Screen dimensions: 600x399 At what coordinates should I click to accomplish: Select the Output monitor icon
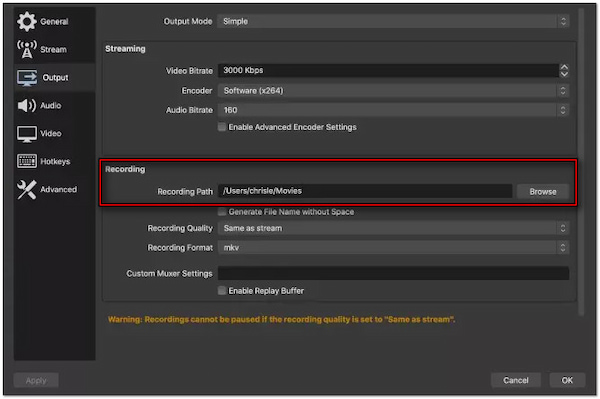[x=27, y=78]
